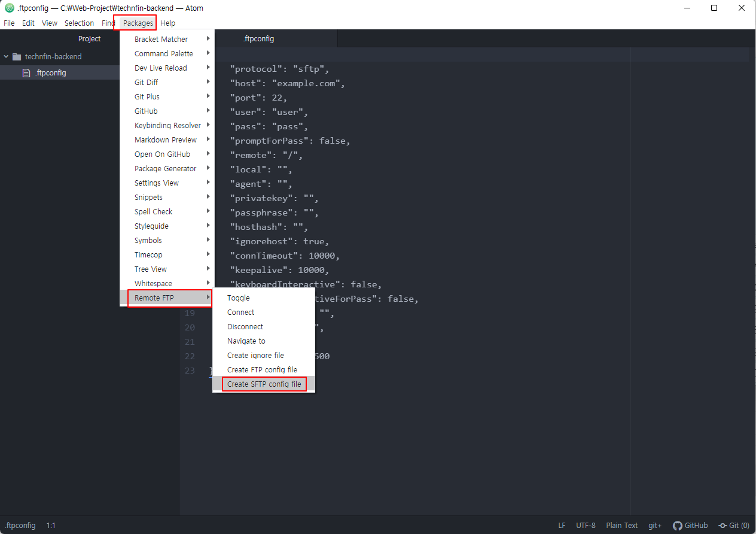Click the "ignorehost": true line
Screen dimensions: 756x534
point(279,241)
